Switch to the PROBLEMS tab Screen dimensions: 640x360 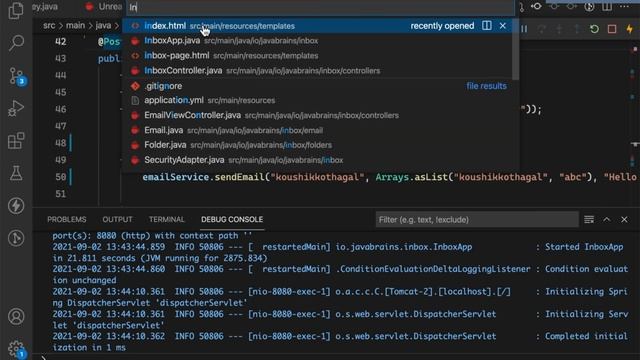67,220
